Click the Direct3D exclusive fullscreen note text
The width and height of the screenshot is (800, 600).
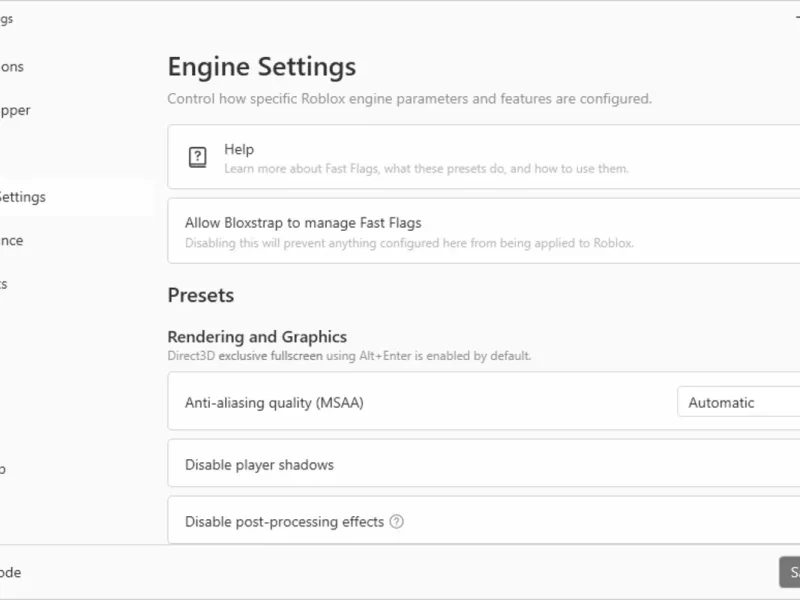click(349, 356)
